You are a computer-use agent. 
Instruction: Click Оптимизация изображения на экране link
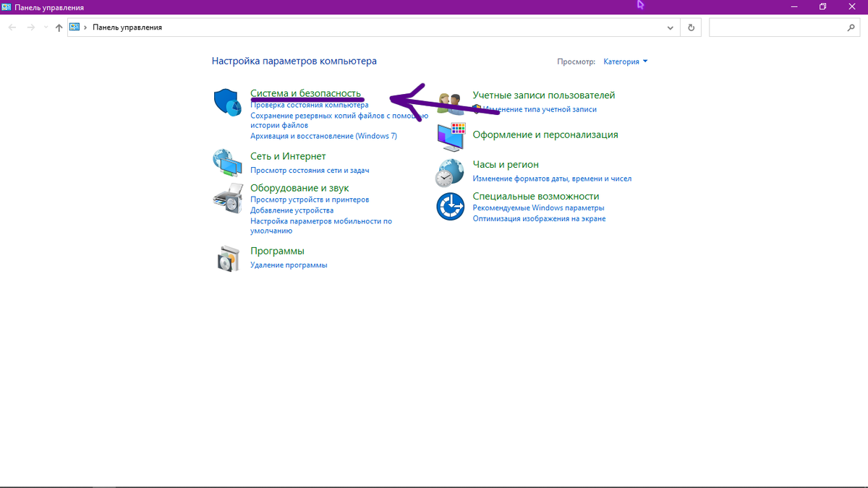[x=539, y=218]
